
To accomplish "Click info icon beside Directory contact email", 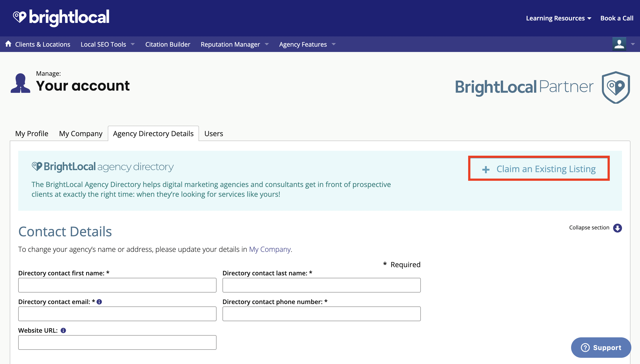I will click(99, 302).
